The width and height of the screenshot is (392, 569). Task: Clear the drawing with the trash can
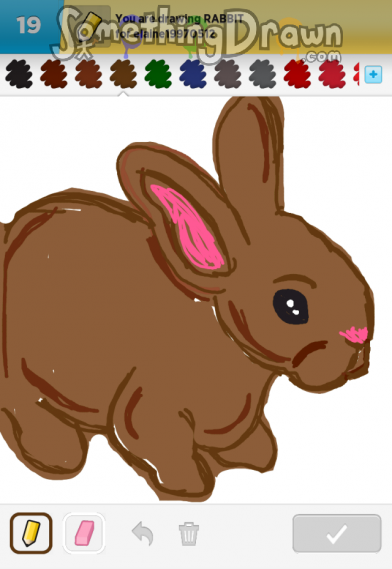pos(189,533)
